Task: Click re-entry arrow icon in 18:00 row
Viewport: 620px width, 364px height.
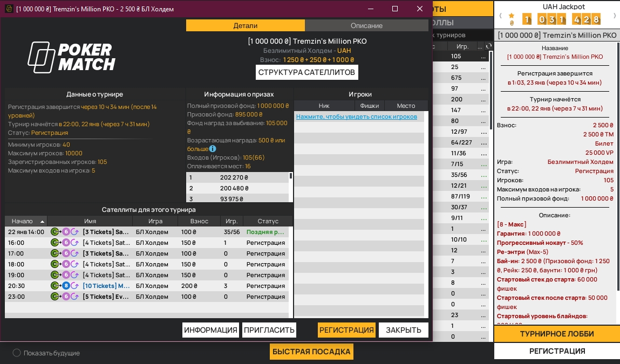Action: (x=74, y=264)
